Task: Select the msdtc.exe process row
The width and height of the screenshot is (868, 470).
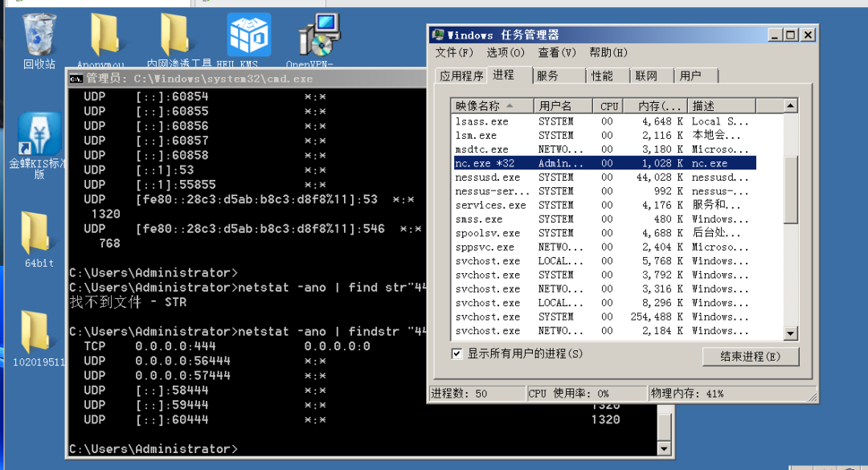Action: point(604,149)
